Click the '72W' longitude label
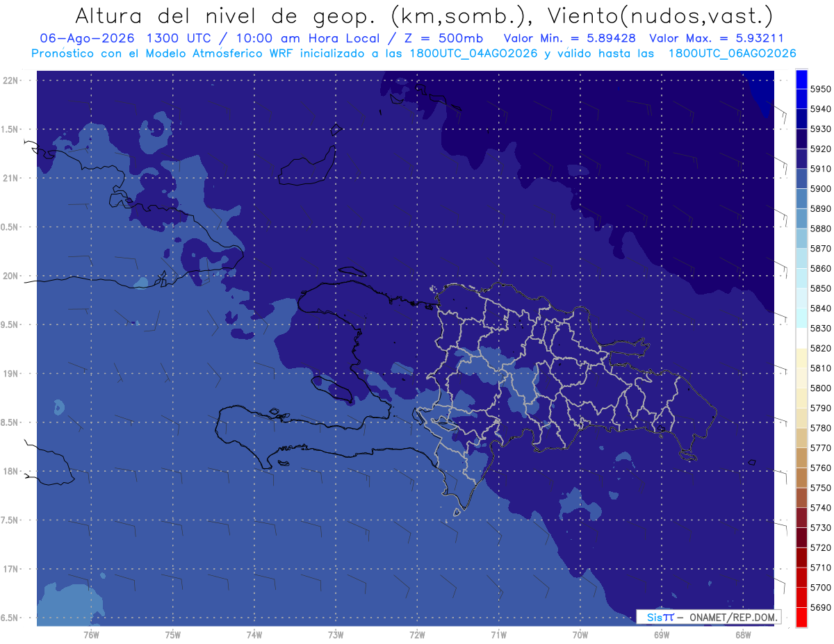This screenshot has height=644, width=834. click(417, 636)
